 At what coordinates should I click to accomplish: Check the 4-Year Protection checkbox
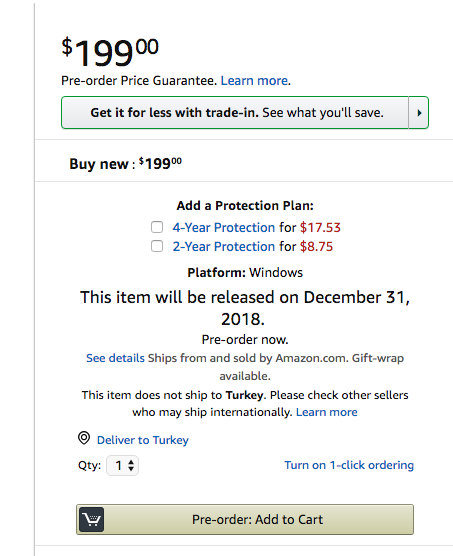157,227
